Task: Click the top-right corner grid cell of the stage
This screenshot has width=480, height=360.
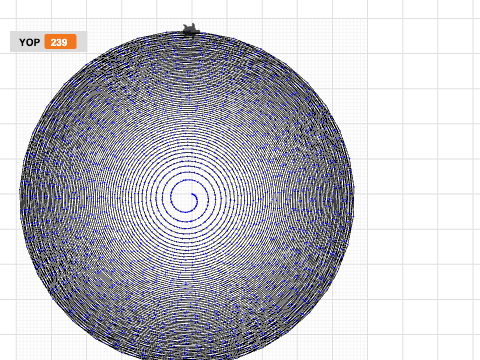Action: (477, 9)
